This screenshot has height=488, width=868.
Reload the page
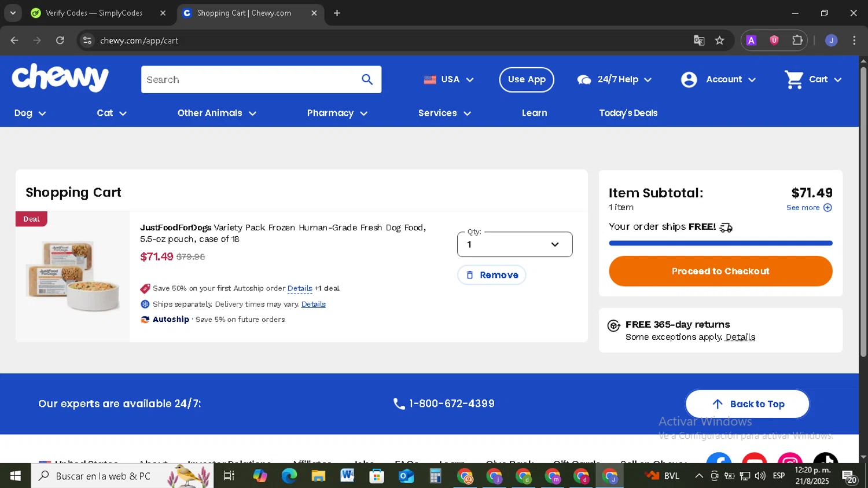pyautogui.click(x=60, y=41)
